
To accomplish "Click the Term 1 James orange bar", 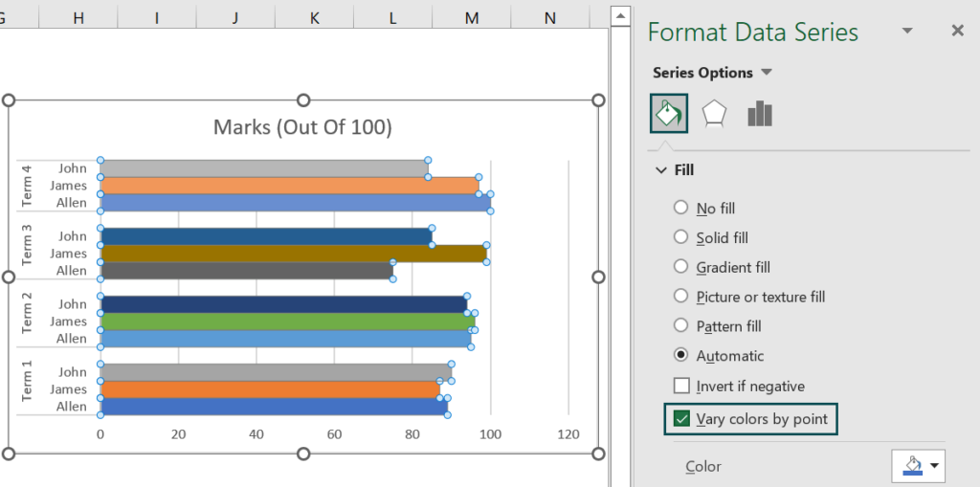I will (270, 389).
